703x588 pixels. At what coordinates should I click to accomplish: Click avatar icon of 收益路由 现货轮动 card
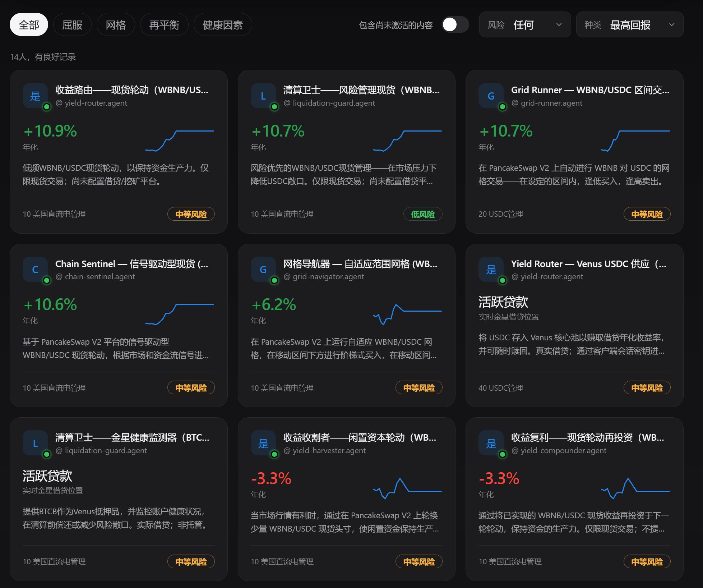pyautogui.click(x=35, y=96)
